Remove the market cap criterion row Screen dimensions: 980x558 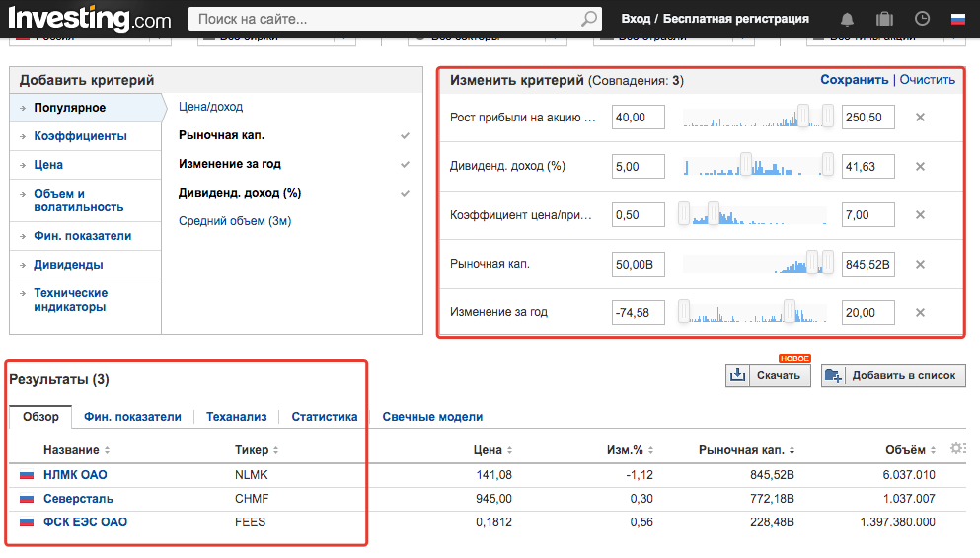click(920, 264)
